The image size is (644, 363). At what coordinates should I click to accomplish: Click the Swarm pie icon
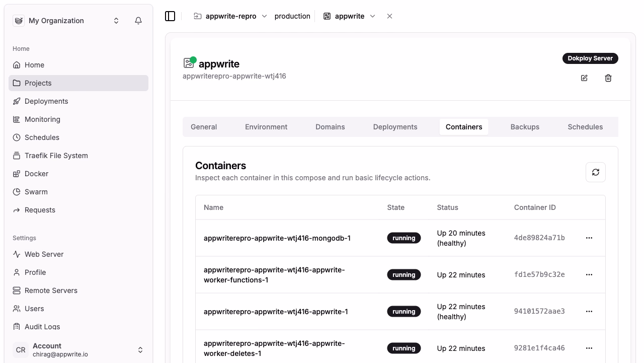17,192
